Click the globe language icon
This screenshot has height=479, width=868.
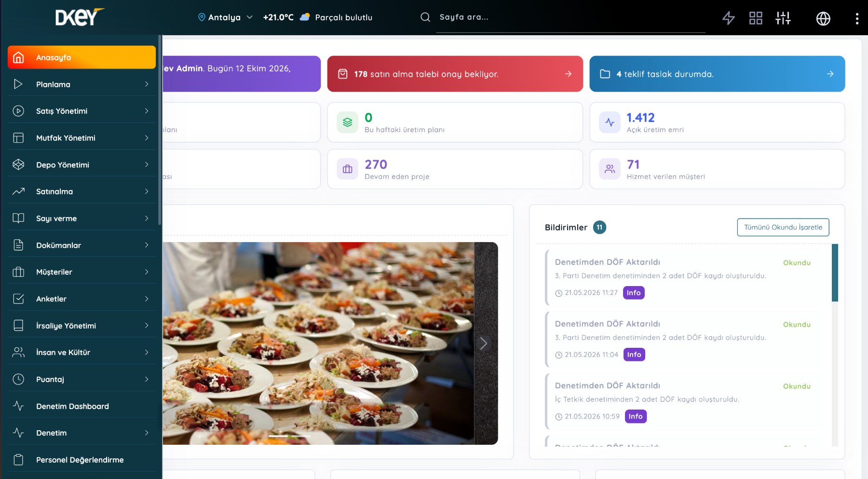[x=823, y=18]
